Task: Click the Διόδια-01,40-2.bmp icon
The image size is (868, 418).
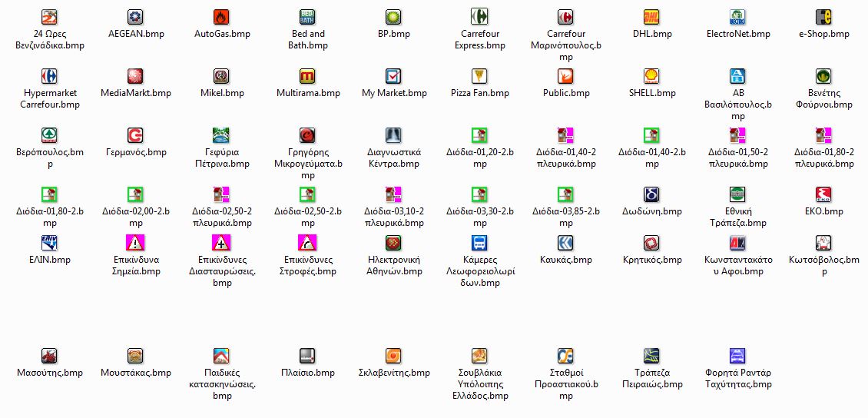Action: 651,136
